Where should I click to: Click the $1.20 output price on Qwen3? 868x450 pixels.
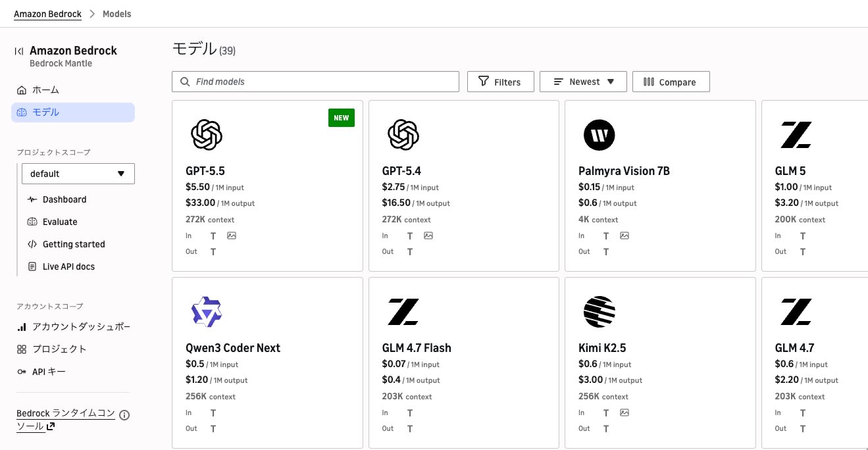[x=197, y=380]
